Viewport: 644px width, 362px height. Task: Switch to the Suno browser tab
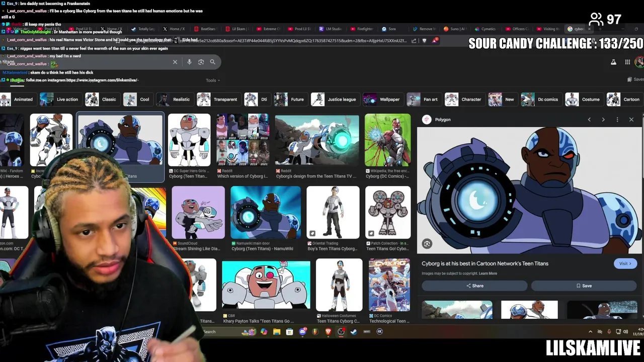pos(455,29)
